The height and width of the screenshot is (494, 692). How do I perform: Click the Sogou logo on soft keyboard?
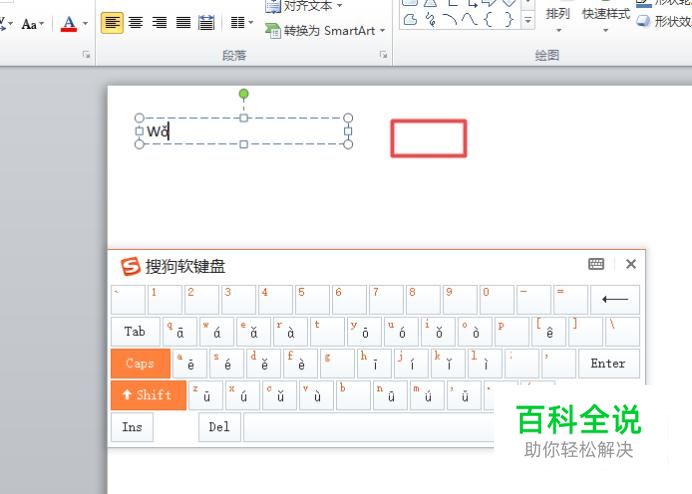130,266
